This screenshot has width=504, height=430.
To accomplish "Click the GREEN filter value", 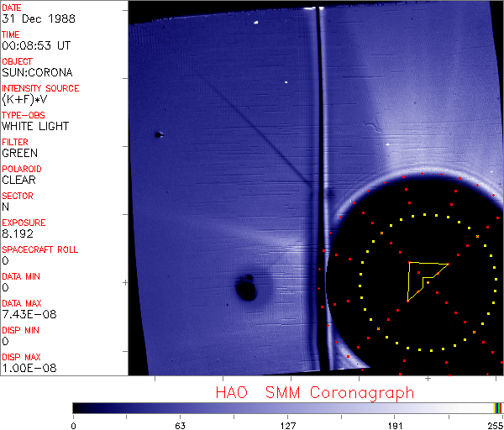I will 19,153.
